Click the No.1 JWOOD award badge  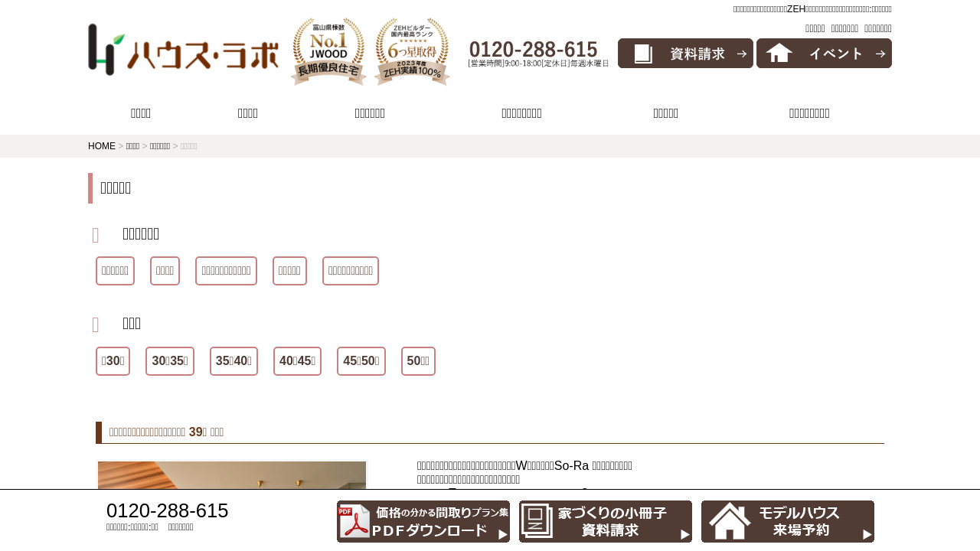click(328, 51)
